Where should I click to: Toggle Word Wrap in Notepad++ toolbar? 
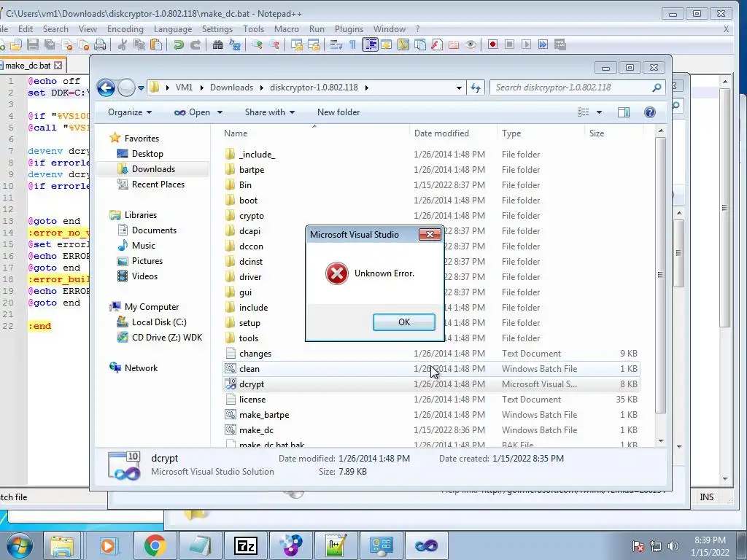[x=336, y=44]
